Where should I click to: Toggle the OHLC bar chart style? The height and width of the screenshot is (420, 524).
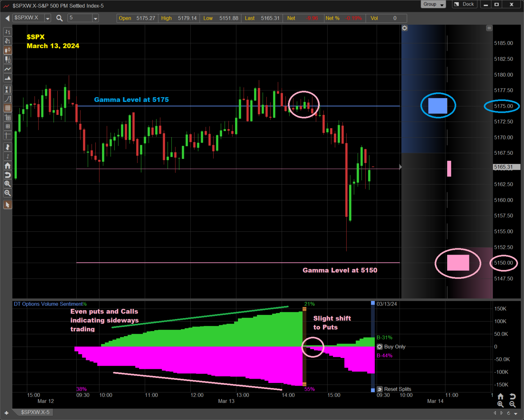click(x=8, y=32)
